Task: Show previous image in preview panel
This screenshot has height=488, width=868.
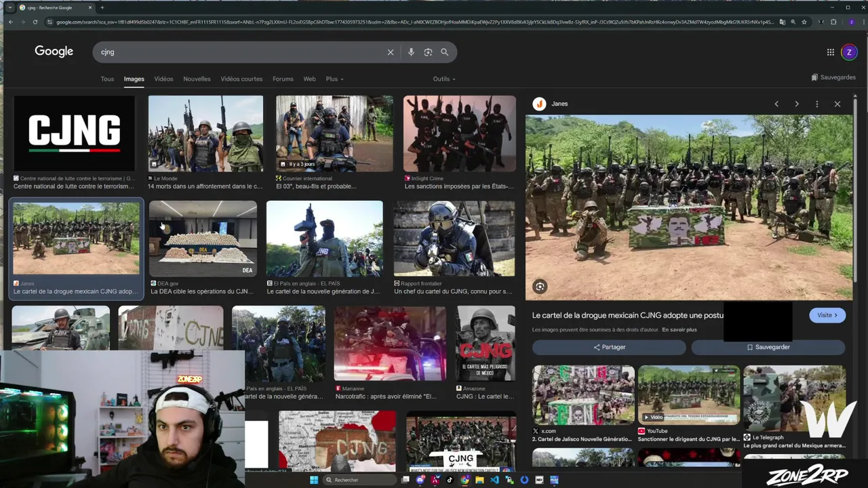Action: tap(776, 104)
